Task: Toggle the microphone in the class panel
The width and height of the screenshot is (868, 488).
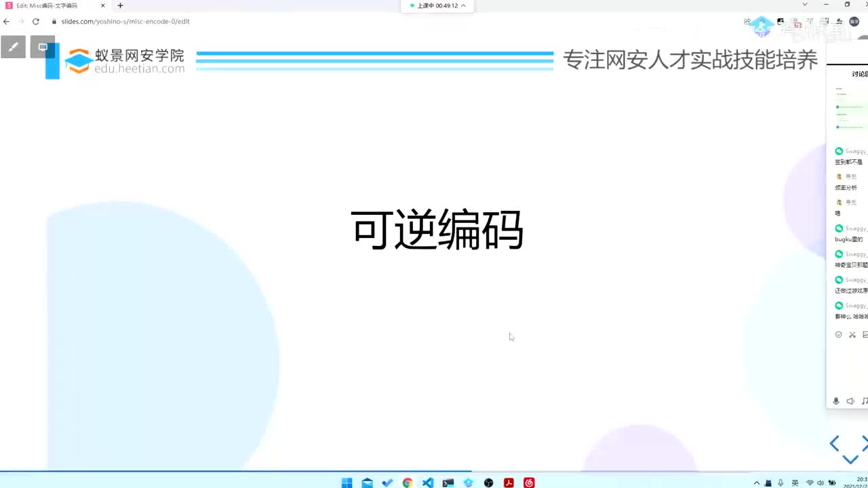Action: tap(836, 401)
